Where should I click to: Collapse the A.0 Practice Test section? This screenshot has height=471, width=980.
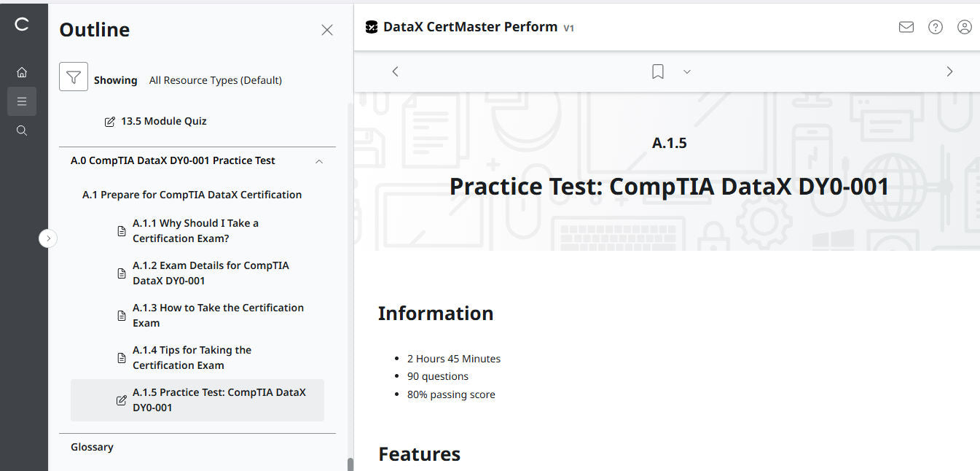pos(318,160)
